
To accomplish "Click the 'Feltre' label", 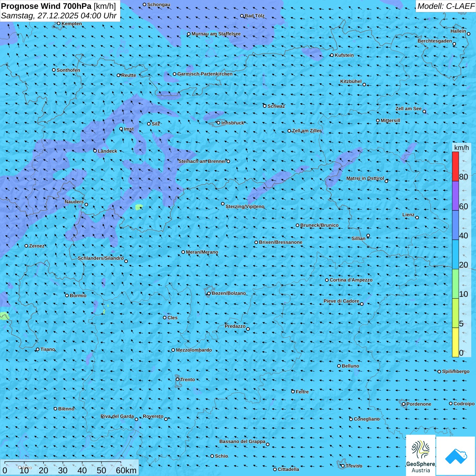I will point(302,392).
